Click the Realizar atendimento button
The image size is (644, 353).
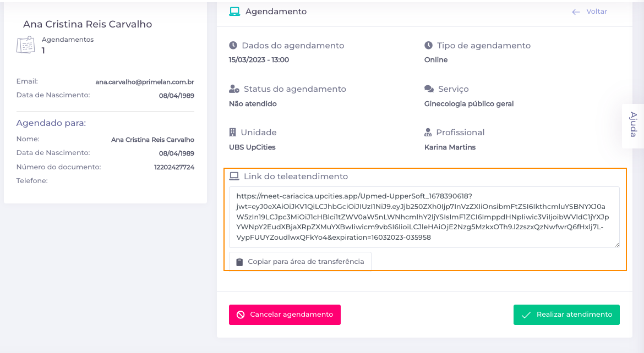point(566,315)
